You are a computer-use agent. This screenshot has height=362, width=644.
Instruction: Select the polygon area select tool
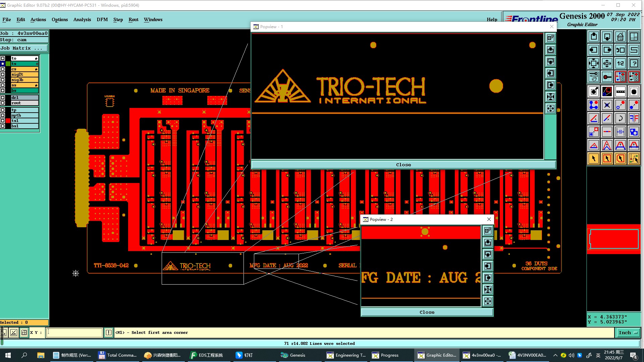pos(621,159)
